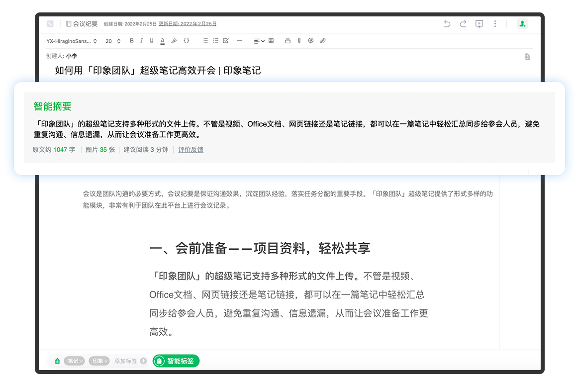
Task: Expand the 印象 tag dropdown
Action: pos(99,361)
